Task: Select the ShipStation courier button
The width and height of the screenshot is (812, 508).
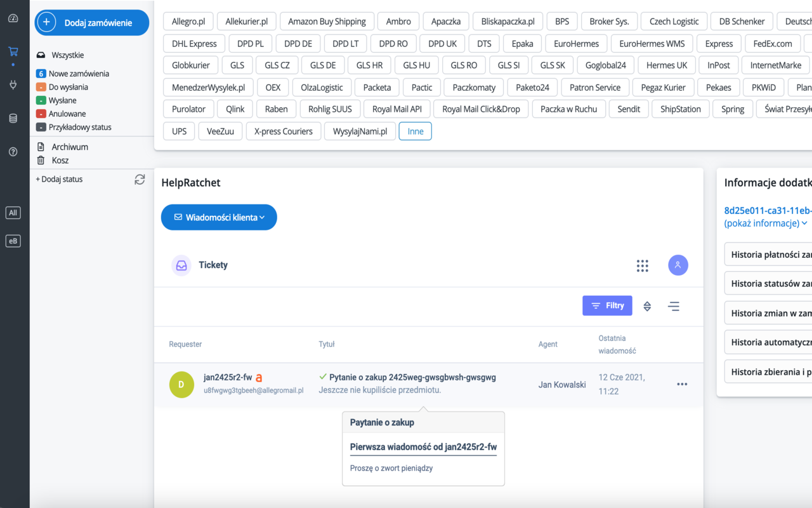Action: (681, 109)
